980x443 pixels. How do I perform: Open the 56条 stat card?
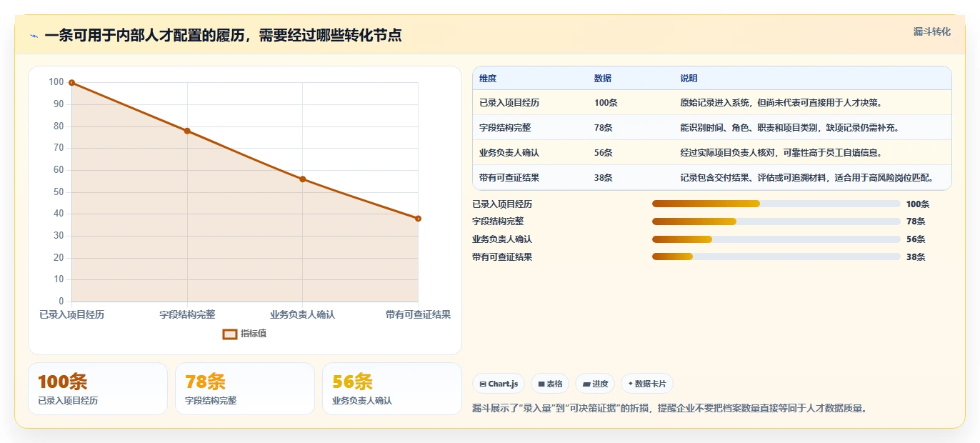(x=392, y=389)
